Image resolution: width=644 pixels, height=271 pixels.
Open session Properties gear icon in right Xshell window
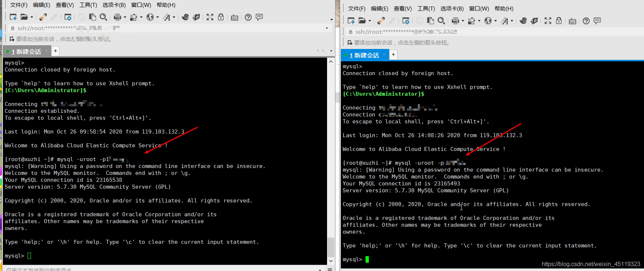point(406,21)
